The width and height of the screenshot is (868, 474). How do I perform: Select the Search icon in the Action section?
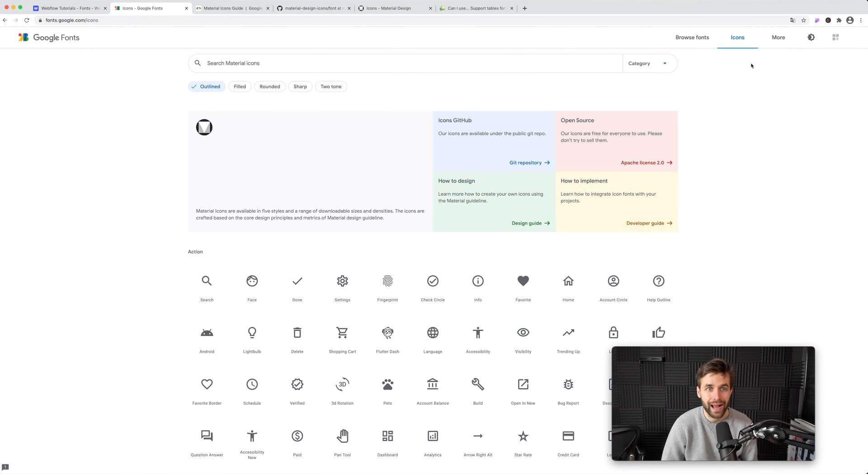click(207, 281)
